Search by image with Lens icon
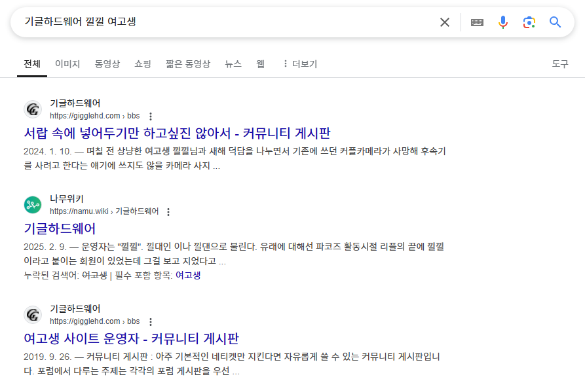The width and height of the screenshot is (585, 392). coord(529,22)
